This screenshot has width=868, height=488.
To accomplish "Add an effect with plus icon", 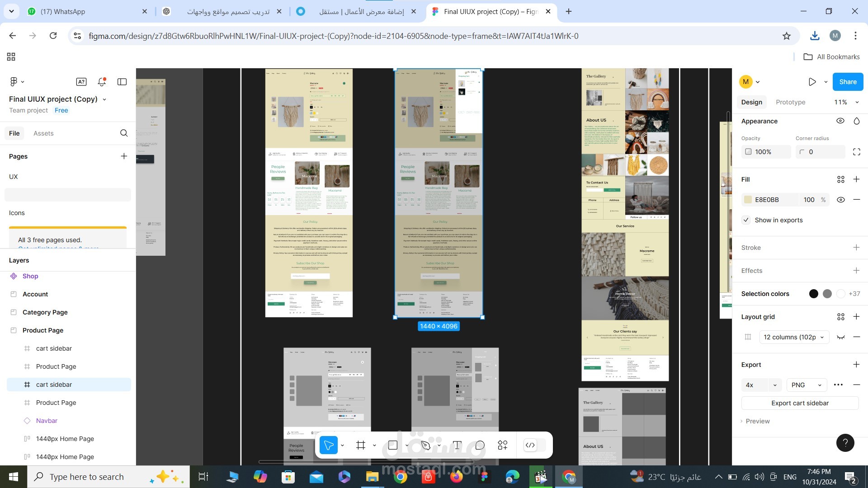I will (856, 271).
